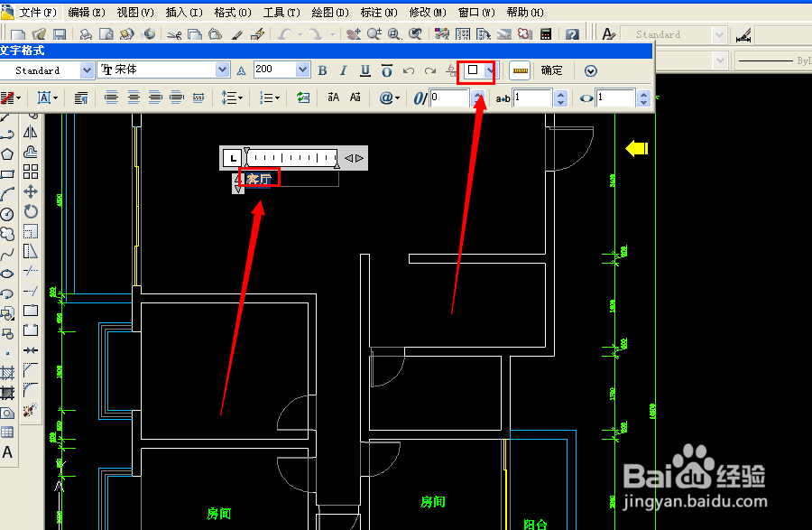
Task: Open the QuickCalc calculator
Action: point(545,34)
